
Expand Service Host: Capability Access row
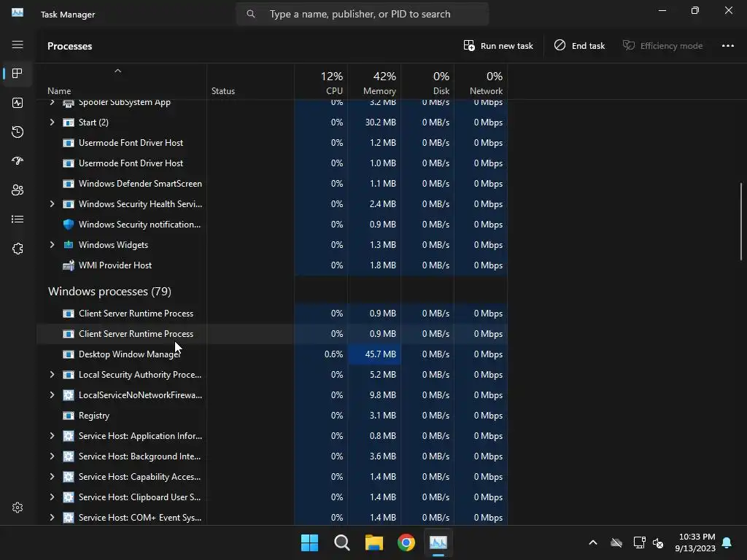[x=52, y=477]
